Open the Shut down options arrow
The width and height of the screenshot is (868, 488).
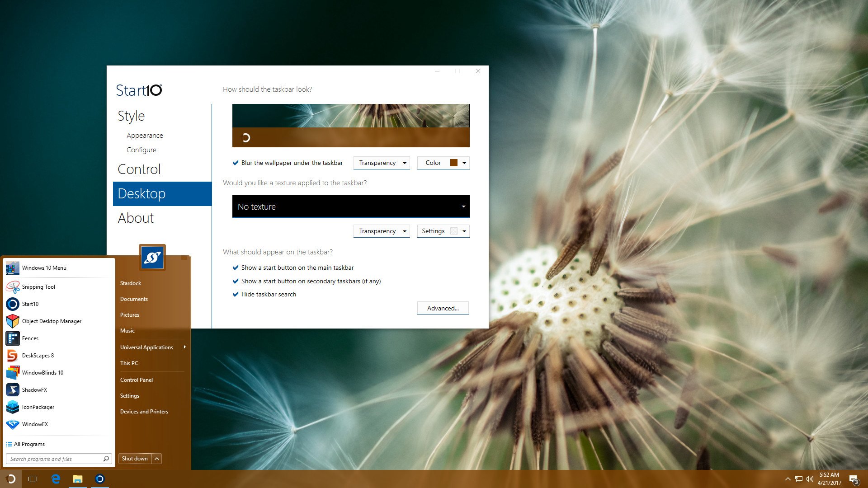(x=156, y=458)
